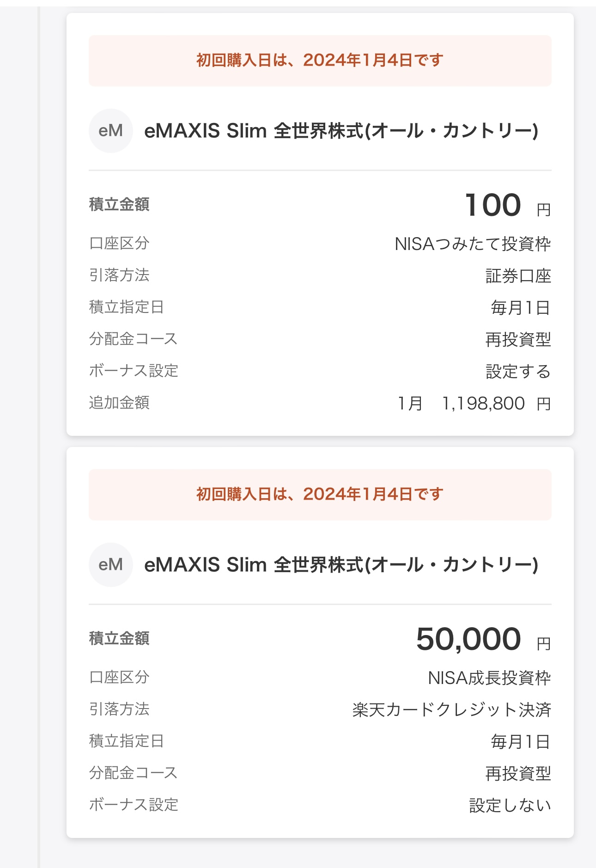Click the first 初回購入日 2024年1月4日 notice banner
The width and height of the screenshot is (596, 868).
(320, 61)
